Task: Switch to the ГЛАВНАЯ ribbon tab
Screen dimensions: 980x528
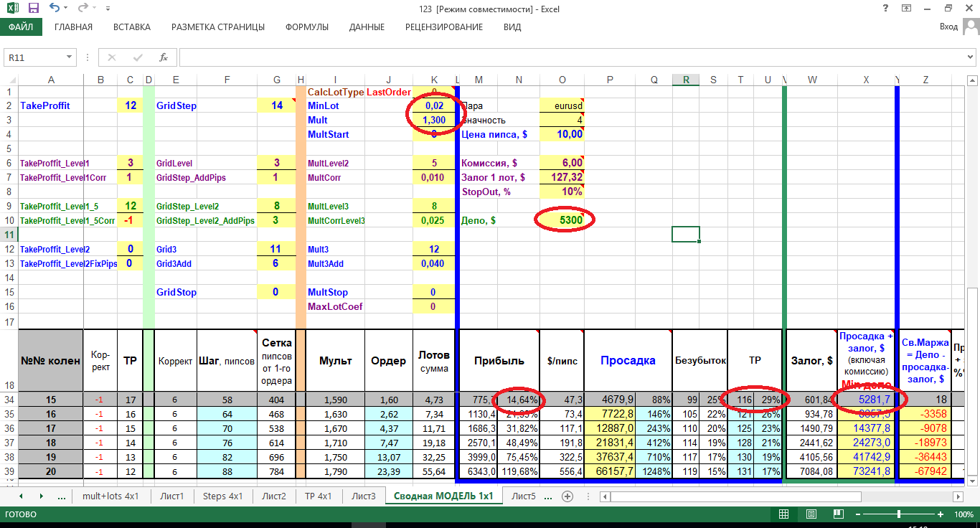Action: 73,27
